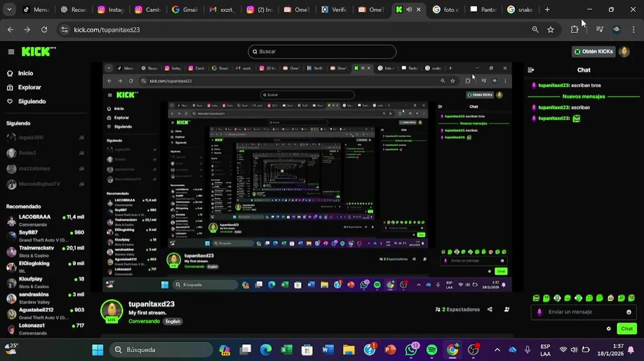Close the active Kick browser tab
The image size is (644, 361).
[419, 10]
